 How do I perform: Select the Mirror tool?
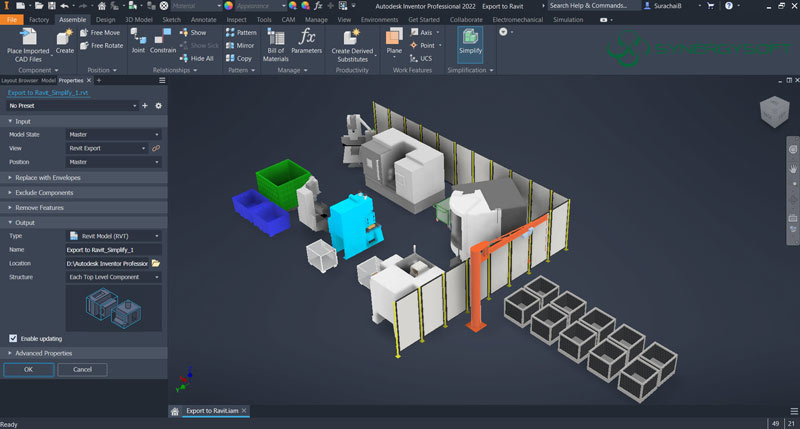(240, 45)
